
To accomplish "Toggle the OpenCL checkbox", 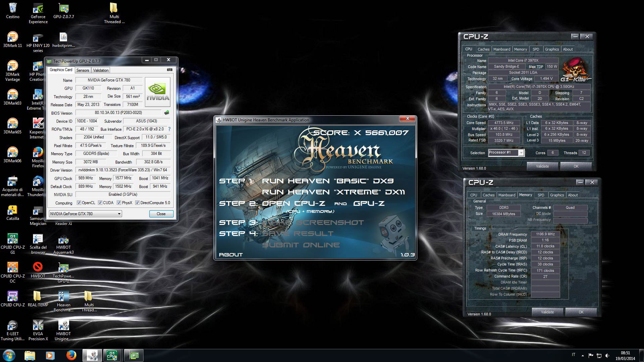I will [x=79, y=203].
